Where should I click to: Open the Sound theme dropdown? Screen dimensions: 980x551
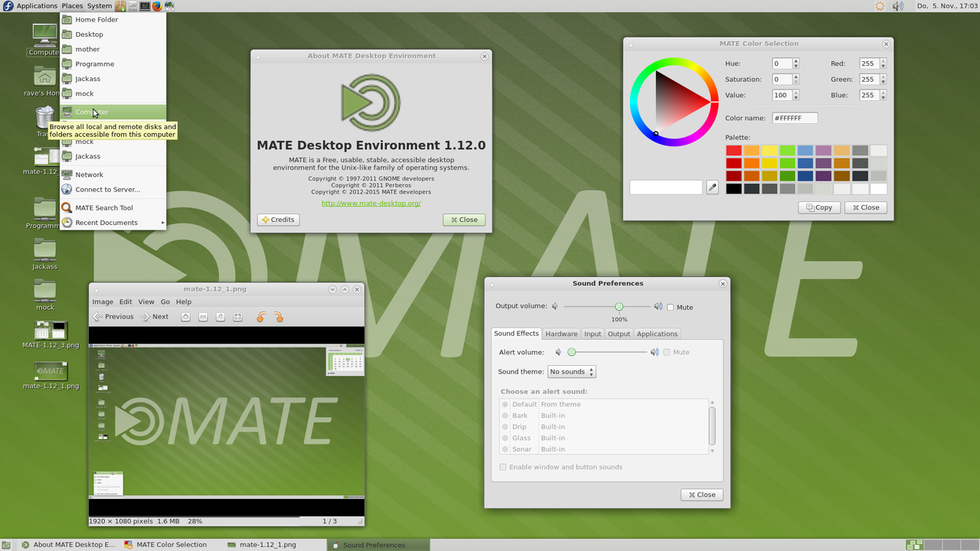pos(571,372)
